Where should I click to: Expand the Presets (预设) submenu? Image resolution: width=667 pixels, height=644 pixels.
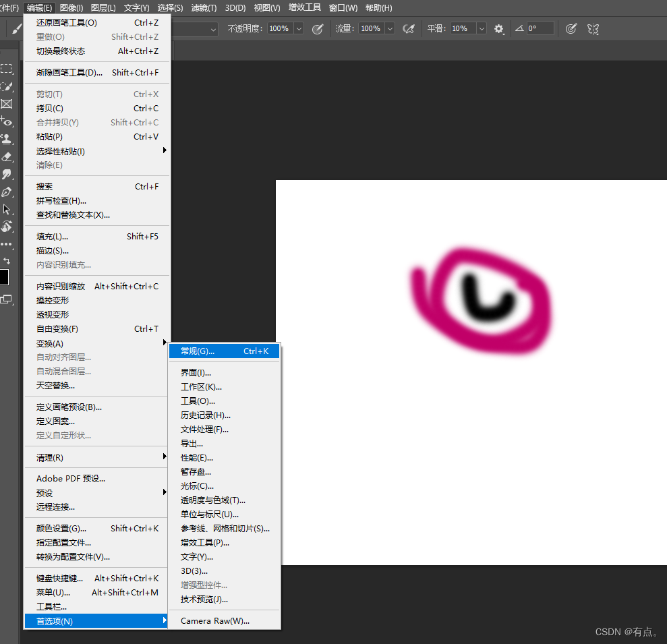pos(97,492)
